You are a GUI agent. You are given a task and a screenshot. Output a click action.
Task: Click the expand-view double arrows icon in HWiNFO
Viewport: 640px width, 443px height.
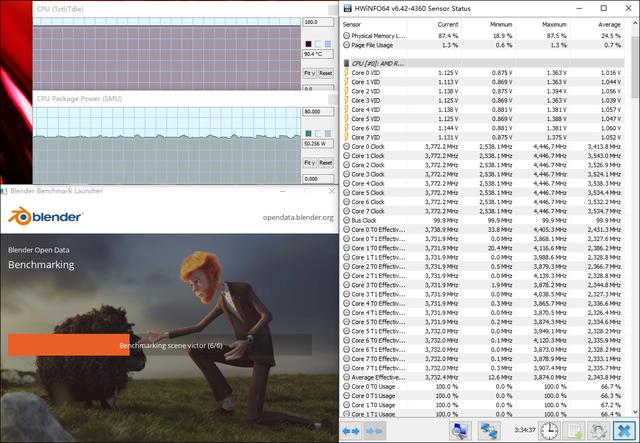coord(353,430)
